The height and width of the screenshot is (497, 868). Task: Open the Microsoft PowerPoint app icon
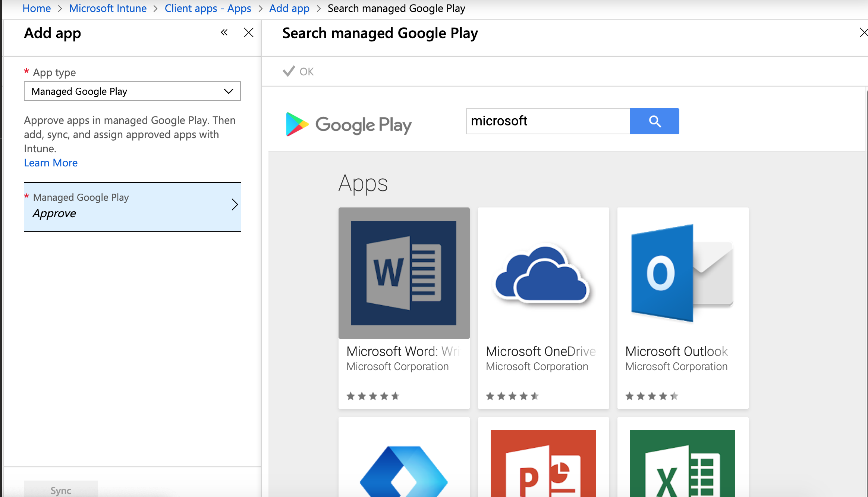coord(543,463)
